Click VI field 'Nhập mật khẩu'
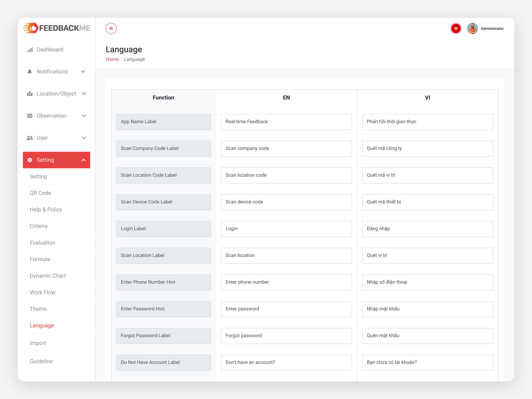The height and width of the screenshot is (399, 532). pos(427,309)
